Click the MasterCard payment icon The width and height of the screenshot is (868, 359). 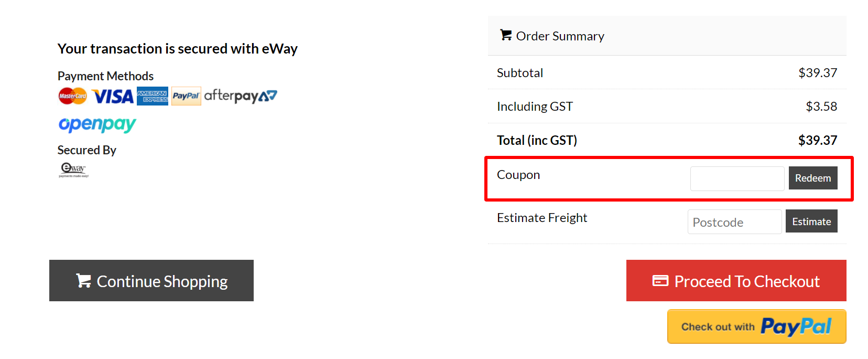(72, 96)
